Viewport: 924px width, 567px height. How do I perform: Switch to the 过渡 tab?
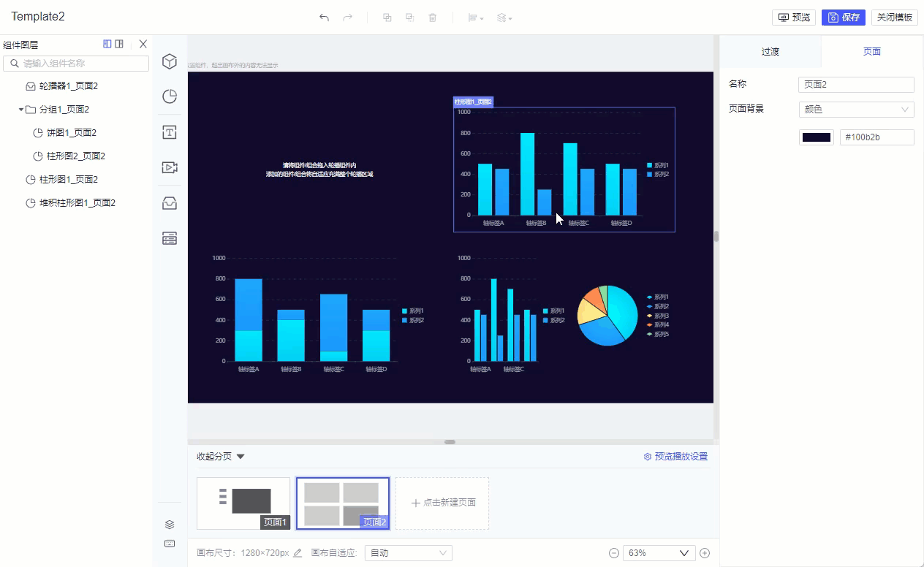(770, 52)
